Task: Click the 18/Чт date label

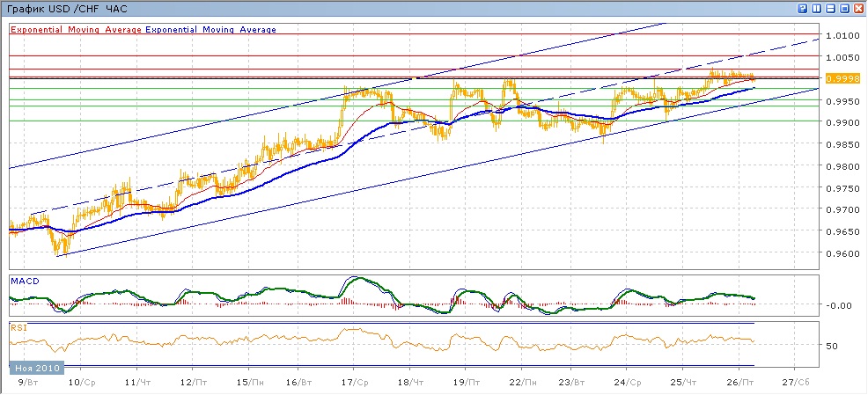Action: 411,383
